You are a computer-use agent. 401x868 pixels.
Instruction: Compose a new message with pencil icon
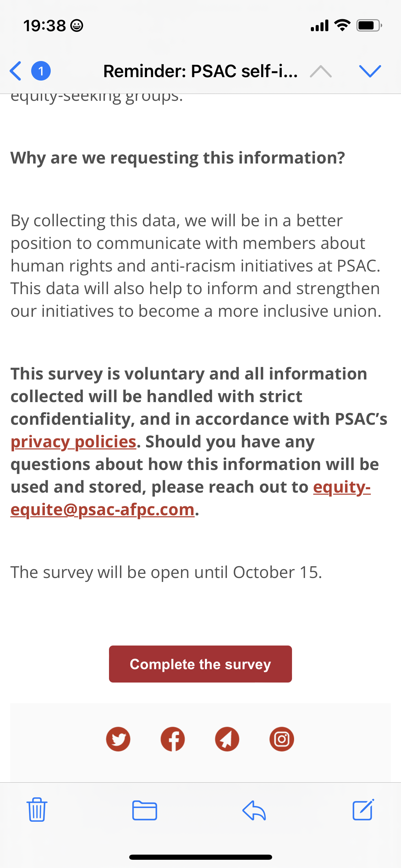pos(363,809)
